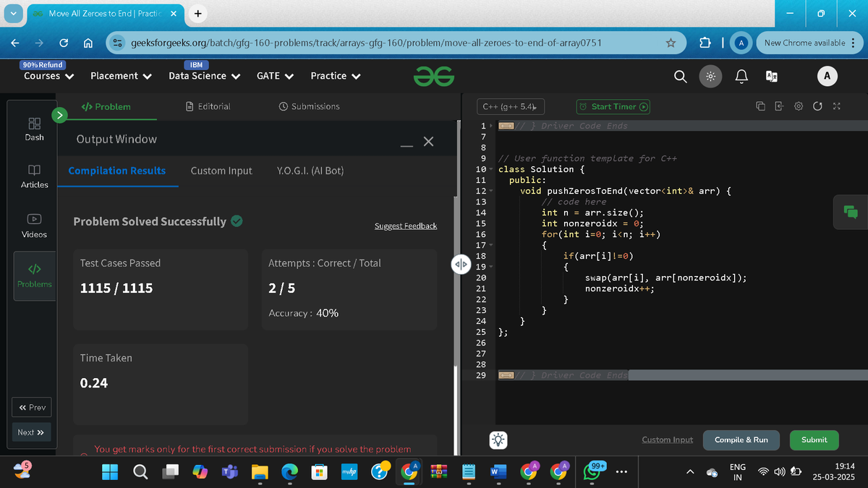
Task: Collapse code fold arrow at line 17
Action: pyautogui.click(x=492, y=245)
